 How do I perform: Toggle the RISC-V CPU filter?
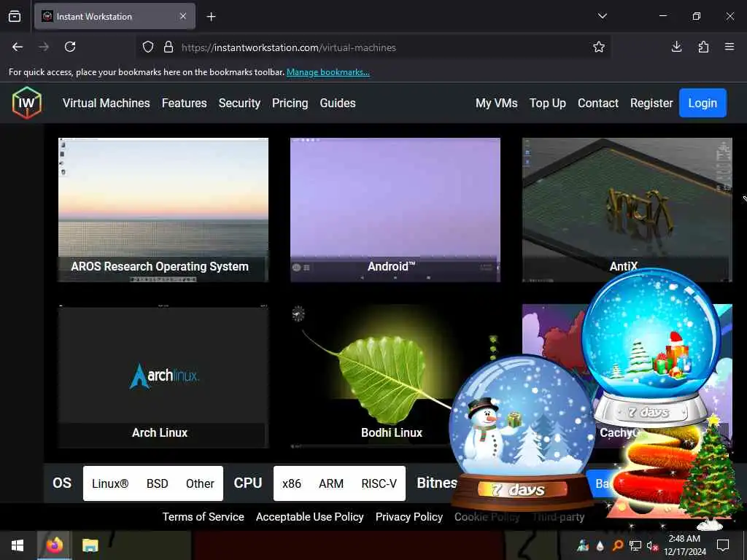coord(379,483)
